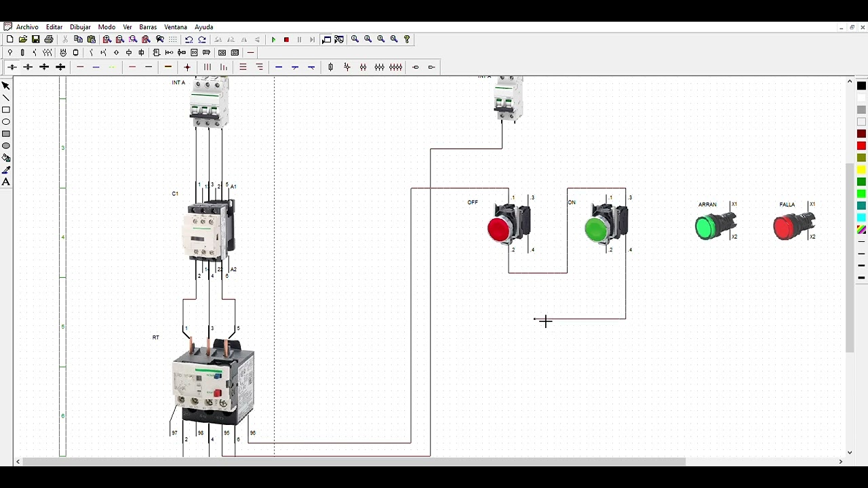Pick the dark red color swatch
Screen dimensions: 868x488
[x=861, y=134]
